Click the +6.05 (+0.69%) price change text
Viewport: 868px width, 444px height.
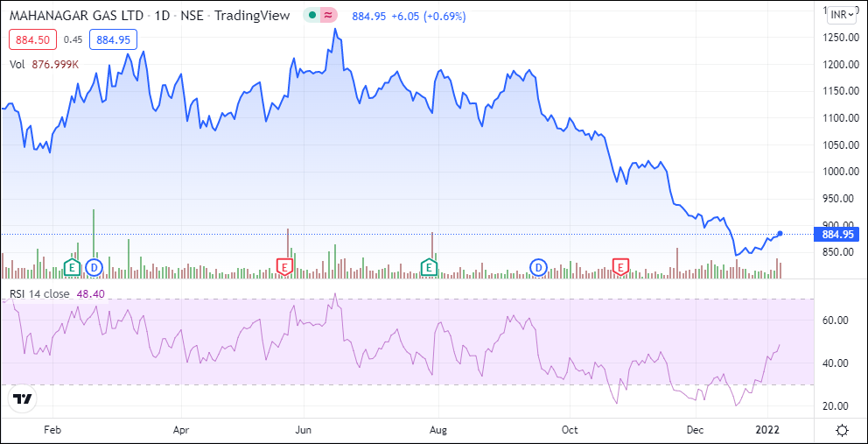[429, 16]
